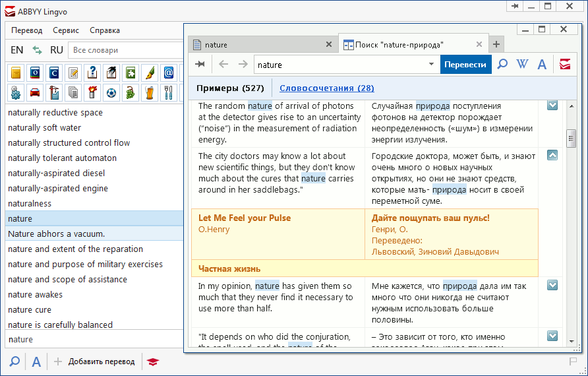Open the search field history dropdown arrow
Image resolution: width=588 pixels, height=376 pixels.
tap(431, 64)
